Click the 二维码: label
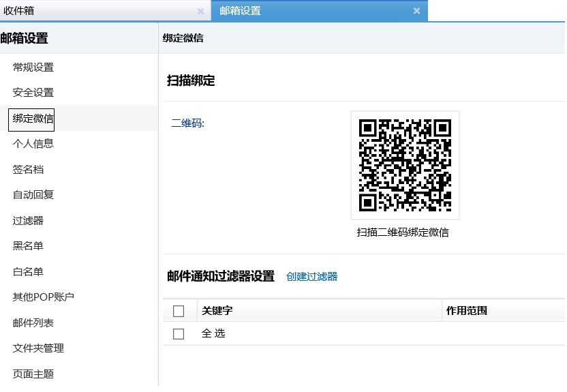Viewport: 567px width, 392px height. point(187,123)
